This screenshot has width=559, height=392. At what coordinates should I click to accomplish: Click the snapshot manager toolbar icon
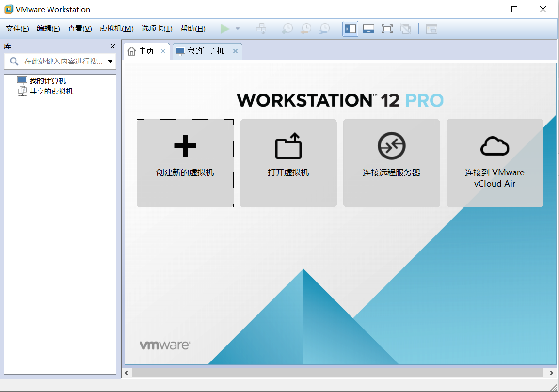324,29
